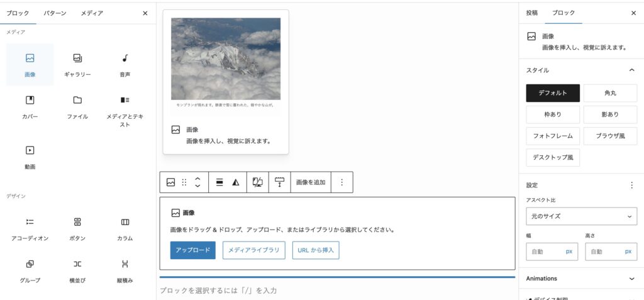Select the 角丸 rounded style
This screenshot has width=644, height=300.
click(x=610, y=93)
